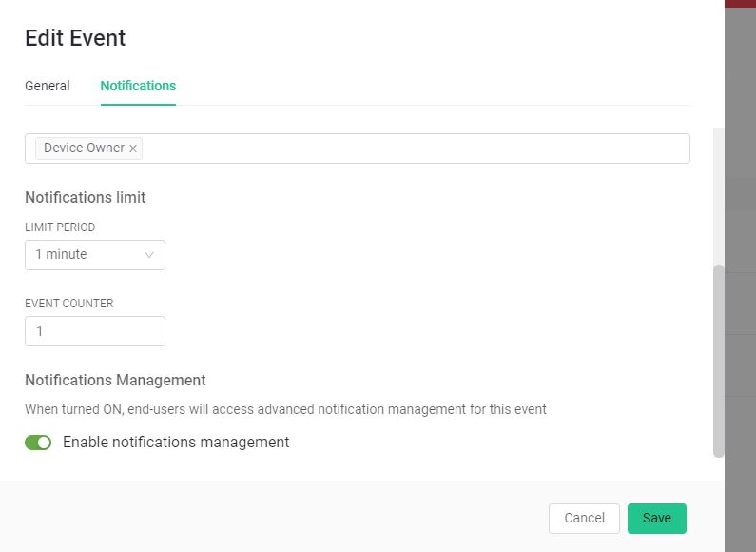This screenshot has height=552, width=756.
Task: Click the Notifications limit section heading
Action: (x=85, y=198)
